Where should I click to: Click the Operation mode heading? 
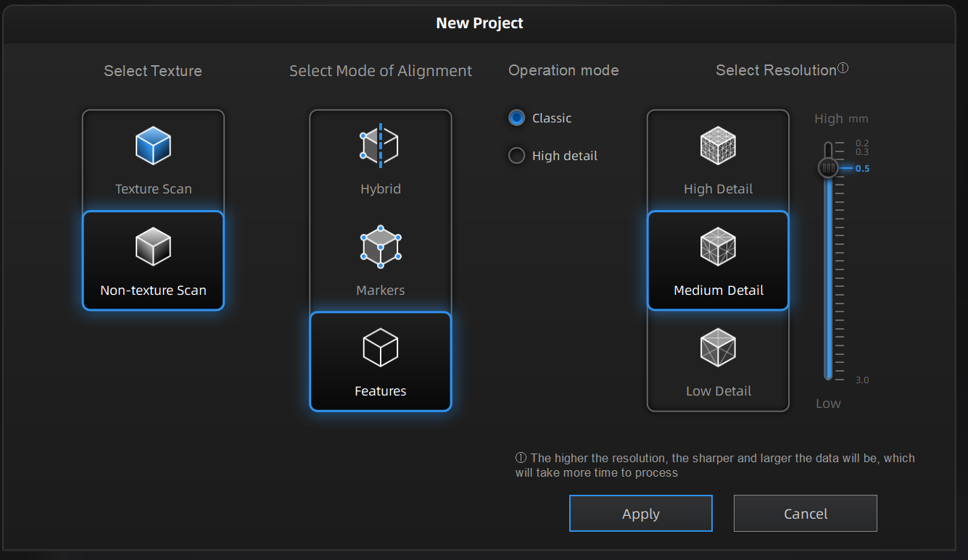click(563, 70)
